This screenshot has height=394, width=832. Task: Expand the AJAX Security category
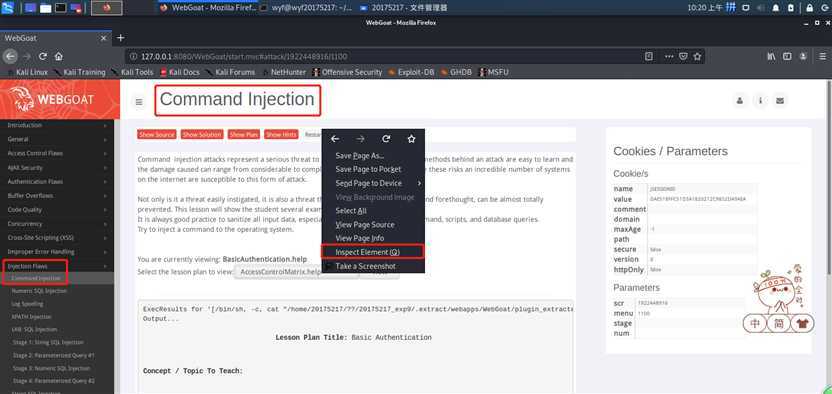pos(57,168)
